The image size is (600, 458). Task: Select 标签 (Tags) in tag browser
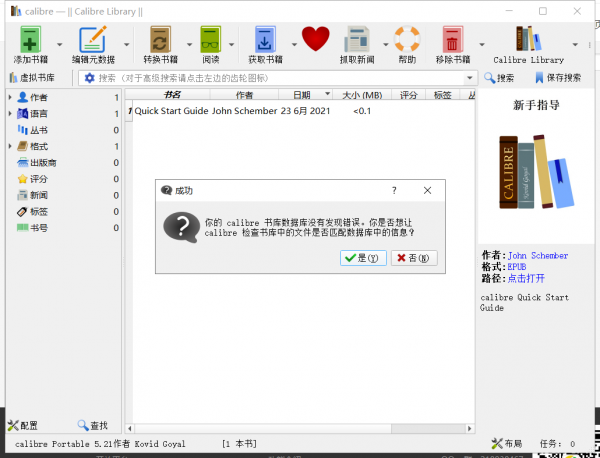(33, 212)
